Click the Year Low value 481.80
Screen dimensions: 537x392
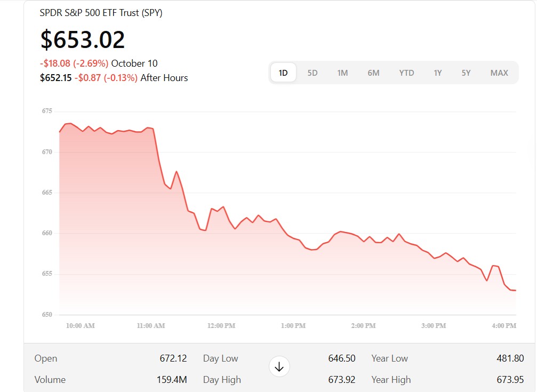(510, 358)
